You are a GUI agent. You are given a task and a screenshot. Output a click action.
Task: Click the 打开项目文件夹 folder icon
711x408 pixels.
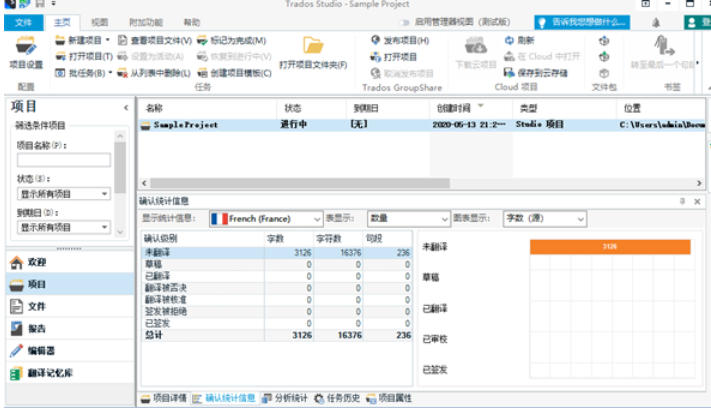pos(313,46)
